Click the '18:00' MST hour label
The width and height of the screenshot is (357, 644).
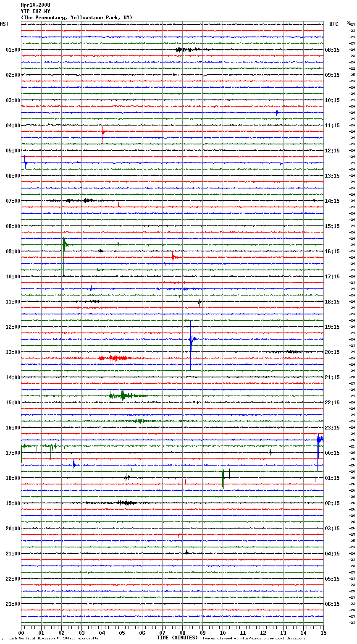(x=13, y=478)
